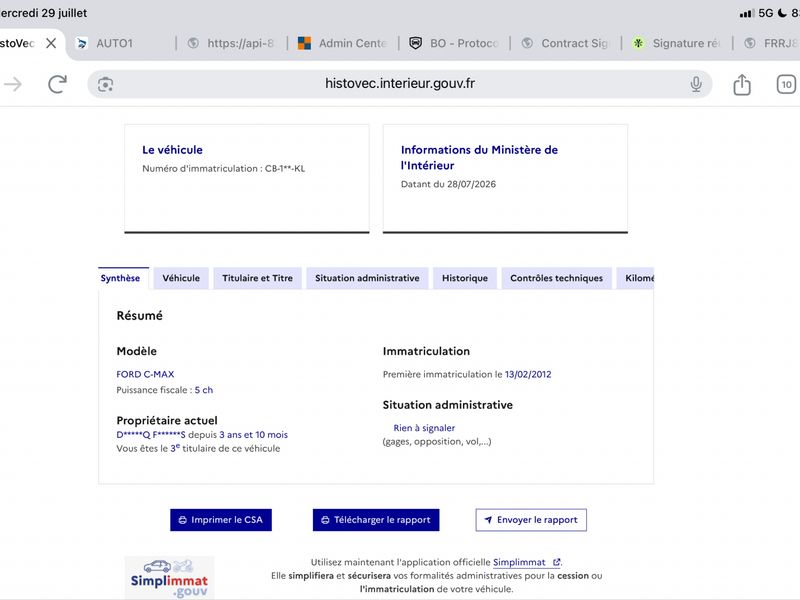
Task: Click the owner name D*****Q F******S
Action: coord(151,435)
